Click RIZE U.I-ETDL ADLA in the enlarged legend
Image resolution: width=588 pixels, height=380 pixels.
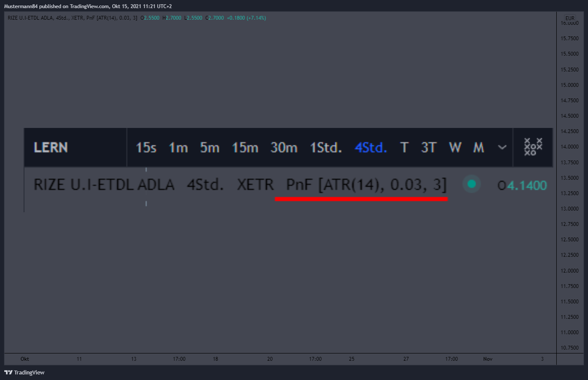coord(104,185)
